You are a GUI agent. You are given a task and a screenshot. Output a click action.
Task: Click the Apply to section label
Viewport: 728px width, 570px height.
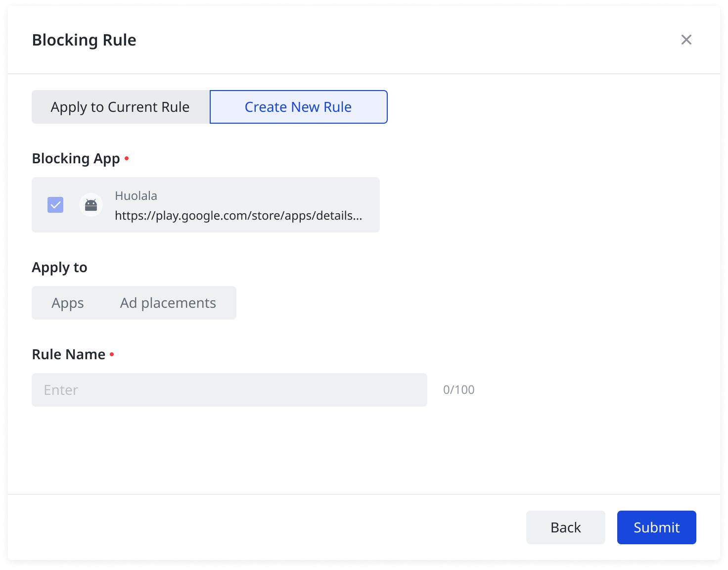[60, 268]
